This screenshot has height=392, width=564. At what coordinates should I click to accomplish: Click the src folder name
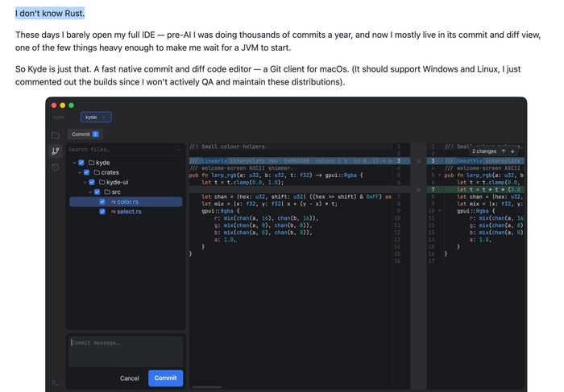point(116,192)
